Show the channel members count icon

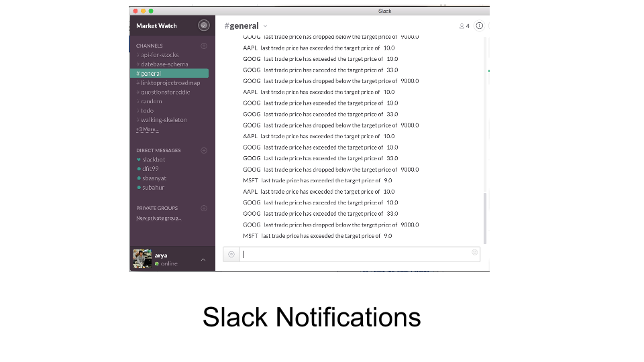464,26
